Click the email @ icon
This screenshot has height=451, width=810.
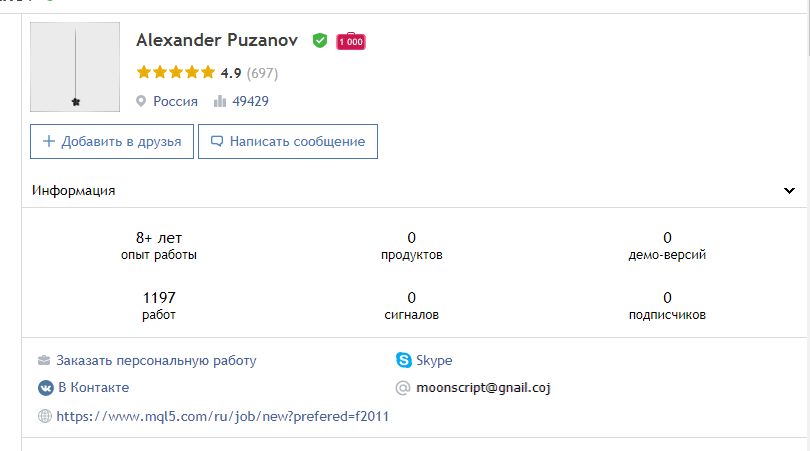[x=404, y=387]
